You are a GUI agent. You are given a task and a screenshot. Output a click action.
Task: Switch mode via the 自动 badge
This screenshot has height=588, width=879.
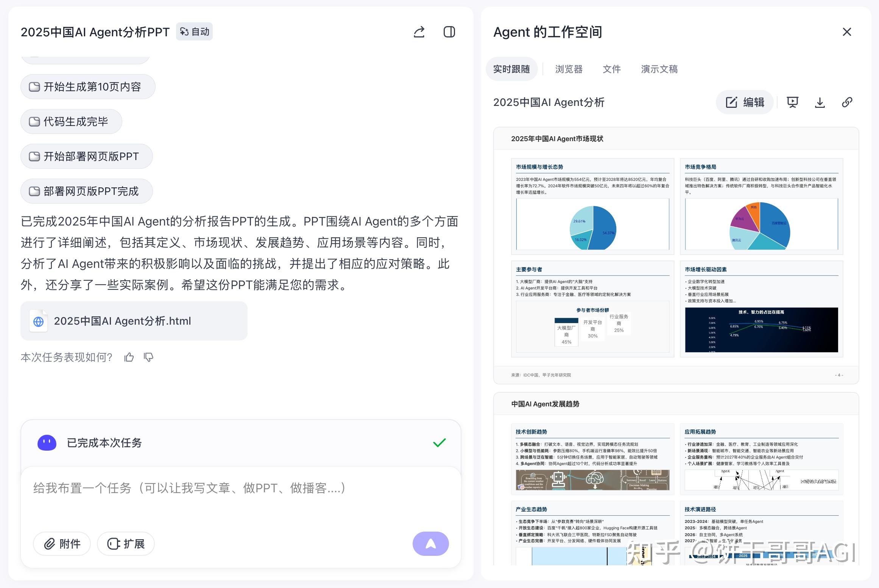click(194, 32)
